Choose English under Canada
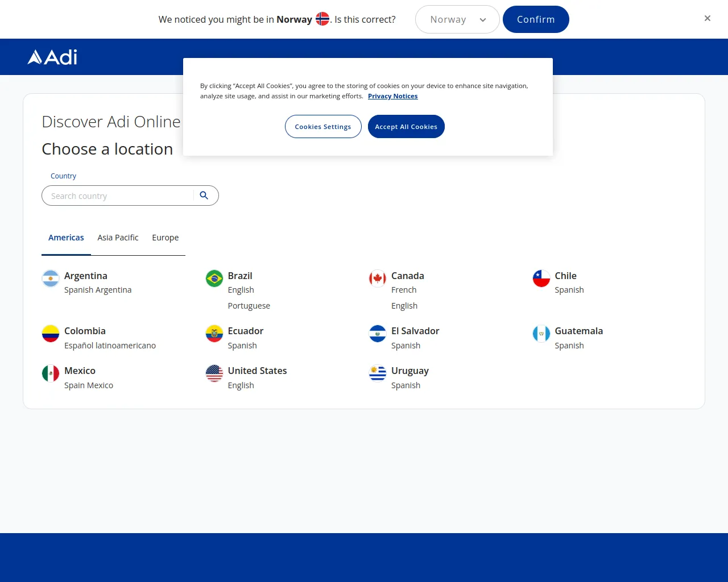 click(404, 306)
